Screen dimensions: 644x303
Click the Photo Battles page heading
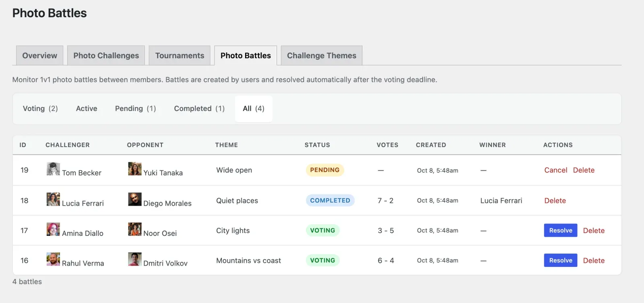50,13
